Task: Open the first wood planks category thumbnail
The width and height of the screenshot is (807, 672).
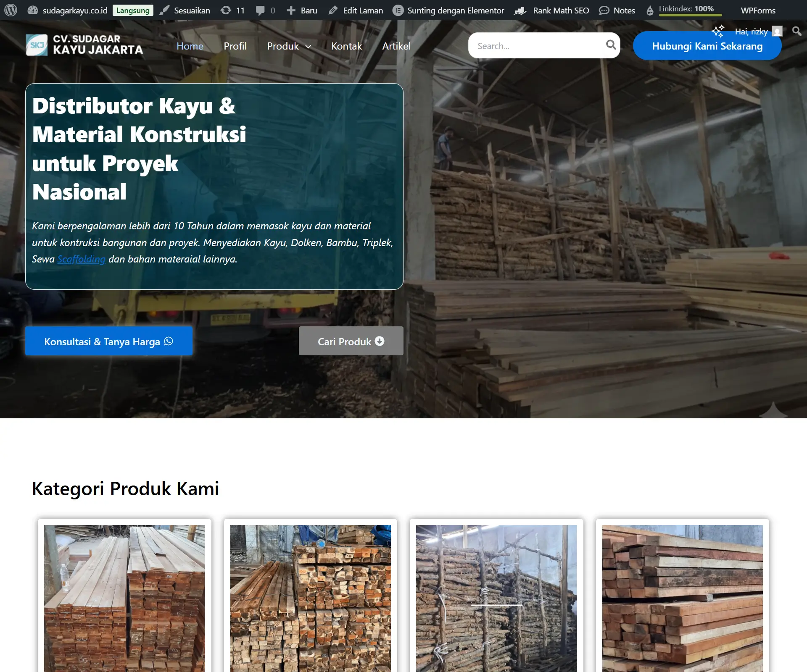Action: tap(124, 598)
